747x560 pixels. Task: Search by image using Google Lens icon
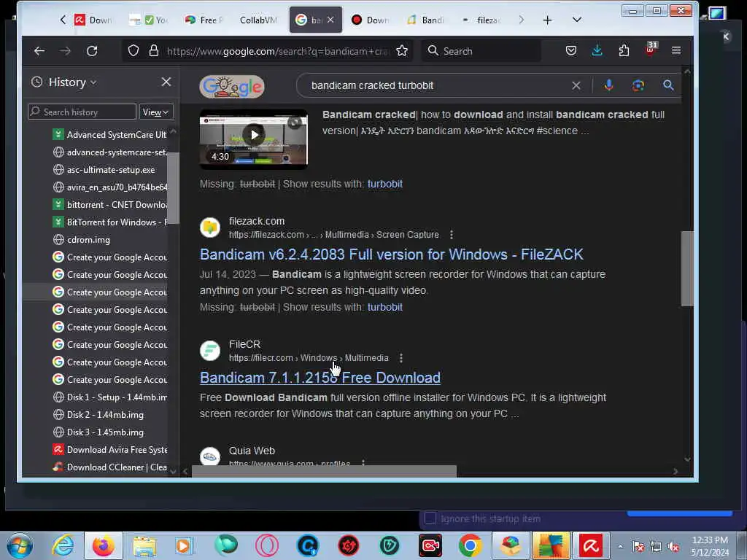638,86
